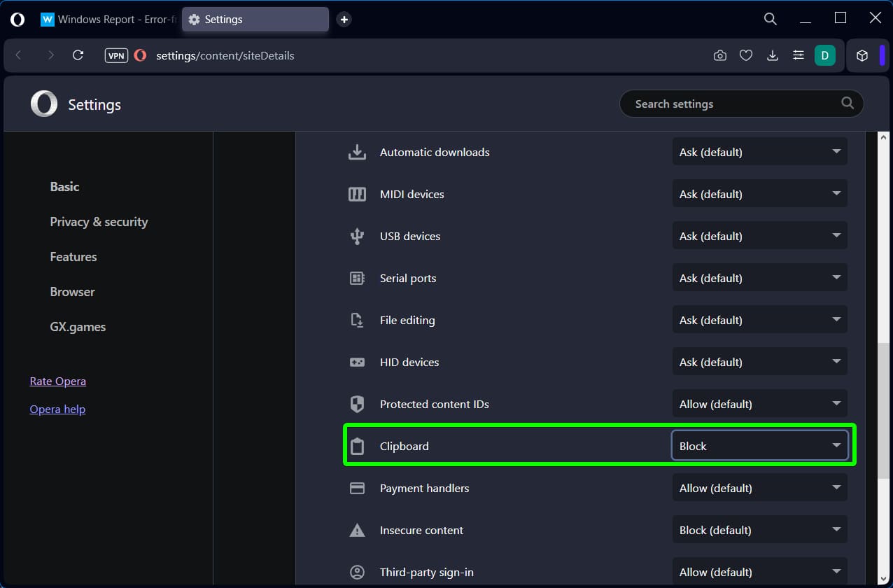Go forward with the right arrow
This screenshot has width=893, height=588.
50,55
